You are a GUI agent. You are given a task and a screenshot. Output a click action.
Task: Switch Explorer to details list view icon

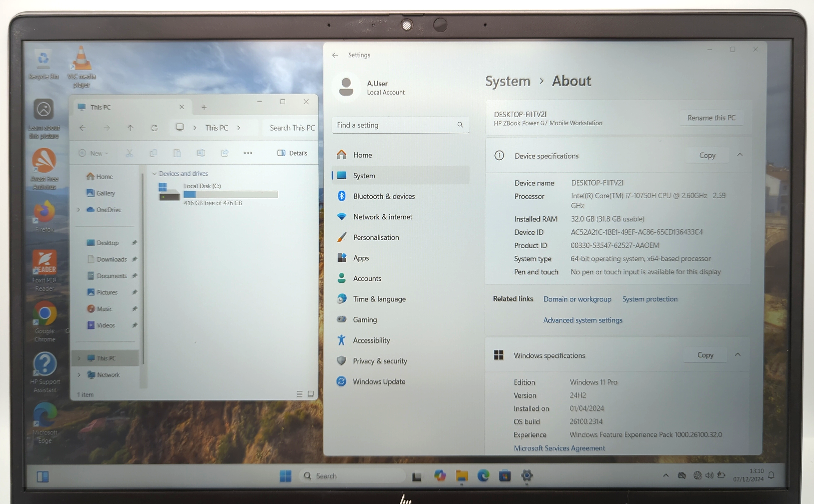(299, 394)
